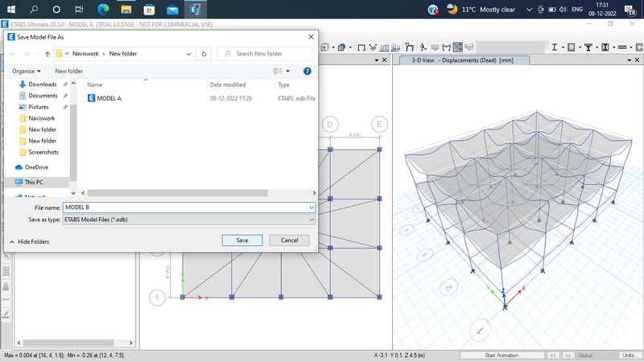Refresh the New folder location
The image size is (644, 362).
pos(204,54)
